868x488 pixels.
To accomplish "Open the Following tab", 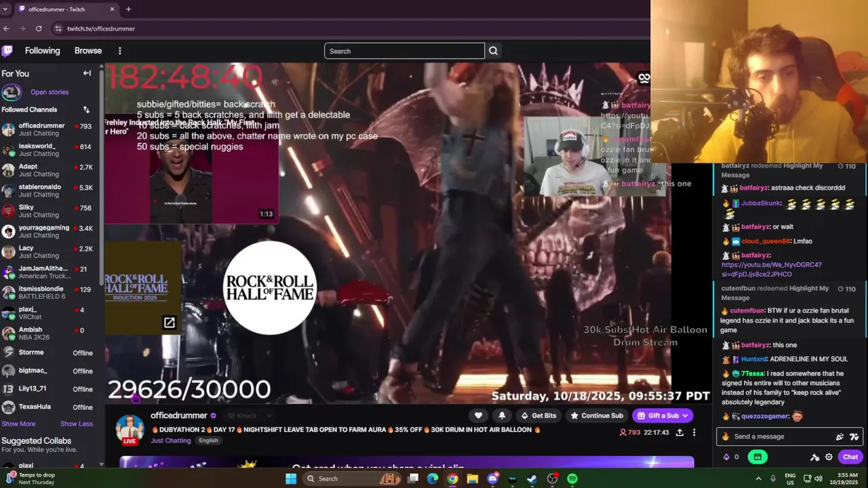I will coord(42,51).
